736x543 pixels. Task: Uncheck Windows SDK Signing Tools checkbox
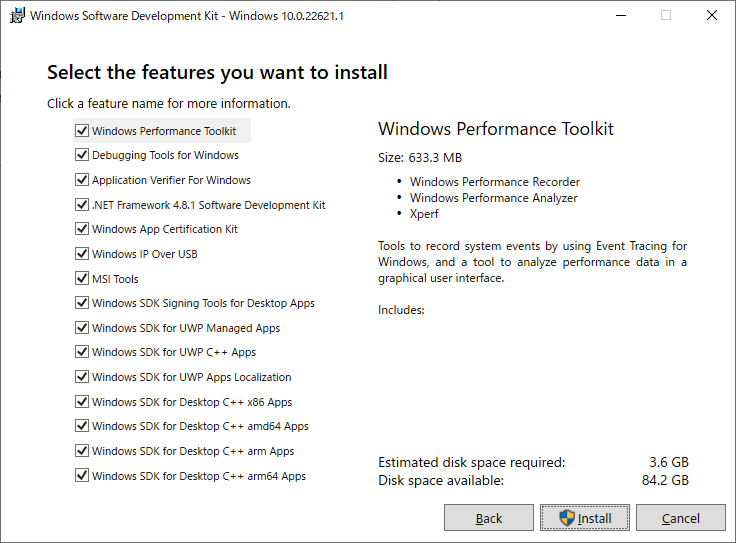pos(82,303)
